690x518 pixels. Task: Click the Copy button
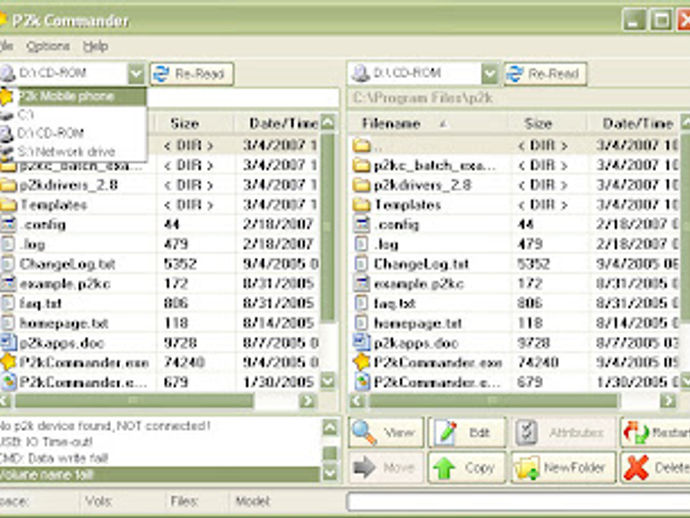click(x=467, y=467)
